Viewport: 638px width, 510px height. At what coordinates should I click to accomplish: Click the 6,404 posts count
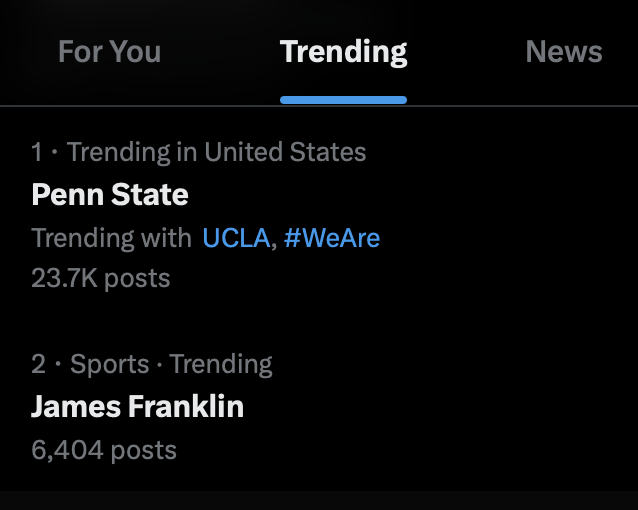pos(104,450)
